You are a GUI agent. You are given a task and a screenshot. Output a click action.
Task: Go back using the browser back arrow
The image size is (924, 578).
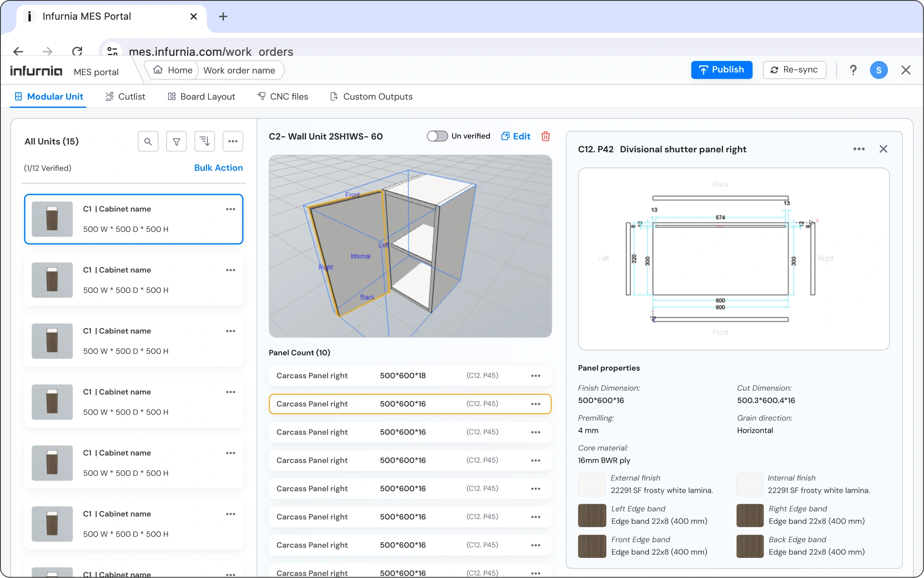tap(18, 51)
